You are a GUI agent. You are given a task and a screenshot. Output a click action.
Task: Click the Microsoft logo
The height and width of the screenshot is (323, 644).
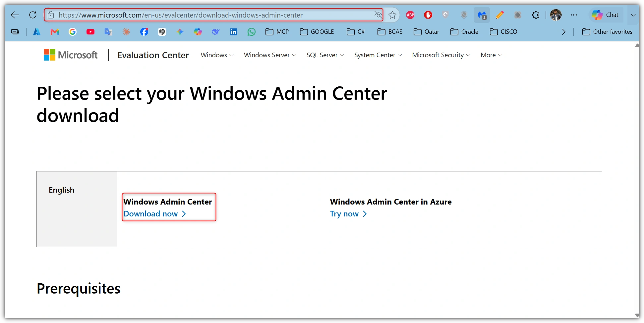(x=71, y=55)
